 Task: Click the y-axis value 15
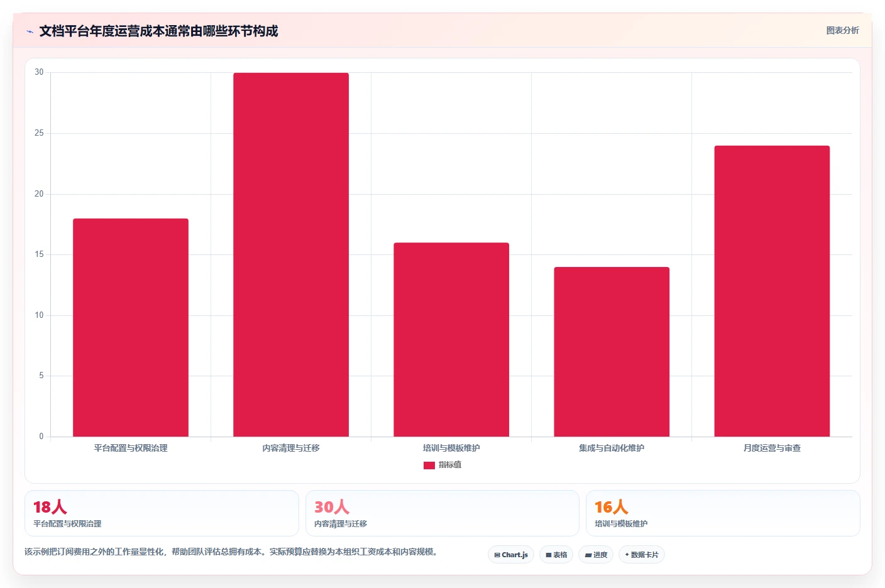[39, 254]
